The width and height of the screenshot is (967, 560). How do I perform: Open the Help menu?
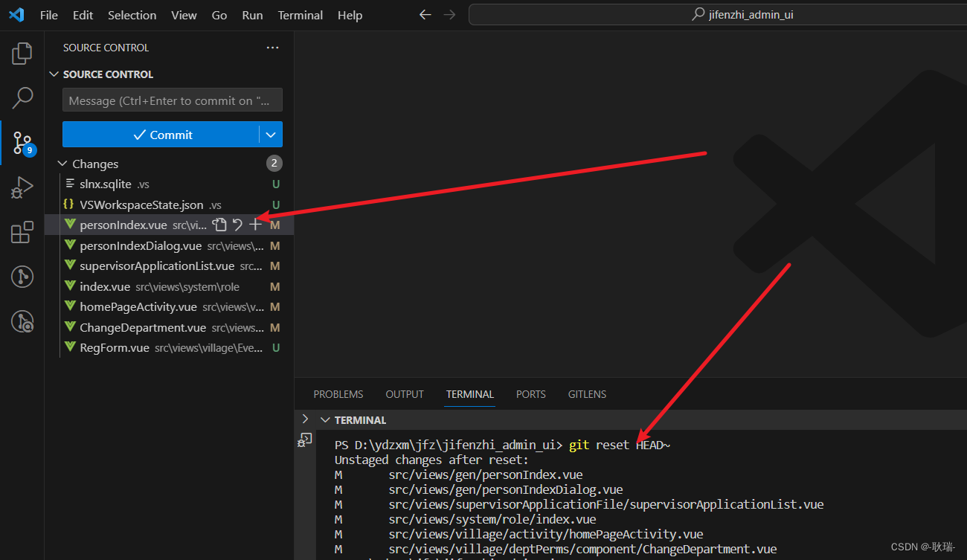pyautogui.click(x=350, y=15)
